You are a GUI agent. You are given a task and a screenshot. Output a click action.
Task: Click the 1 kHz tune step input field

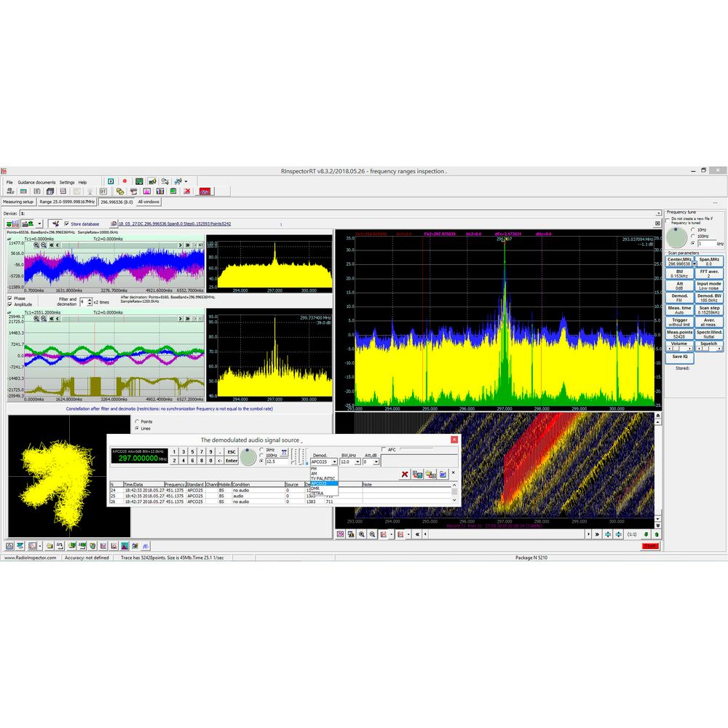click(707, 244)
